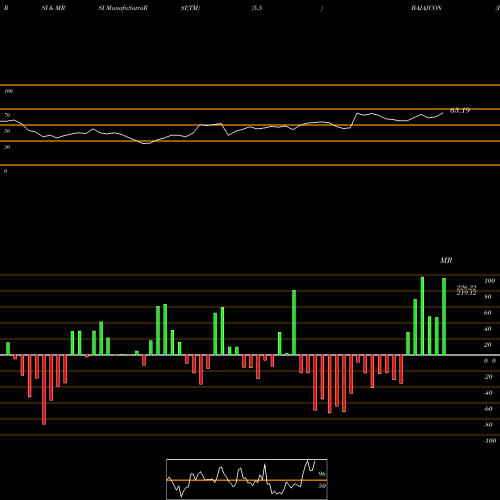Click the bar chart axis label -60
500x500 pixels.
coord(488,409)
